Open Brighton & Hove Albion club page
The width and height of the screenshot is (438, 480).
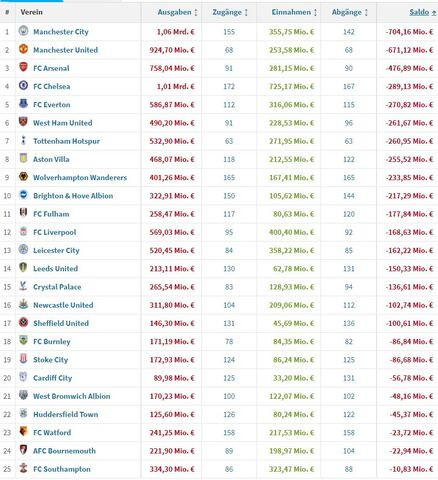click(x=73, y=196)
